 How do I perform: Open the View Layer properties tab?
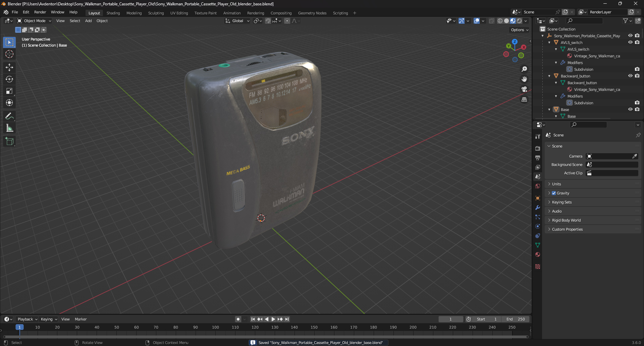click(538, 167)
